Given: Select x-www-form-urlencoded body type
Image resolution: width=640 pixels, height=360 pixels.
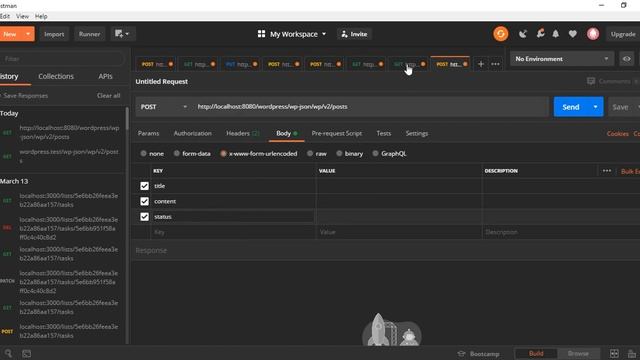Looking at the screenshot, I should (x=223, y=153).
